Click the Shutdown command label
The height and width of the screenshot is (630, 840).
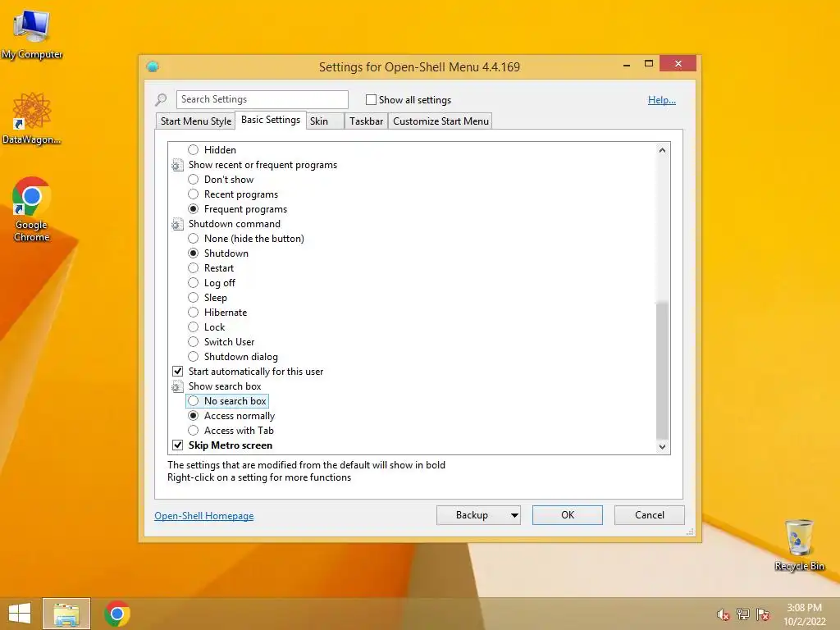click(234, 224)
